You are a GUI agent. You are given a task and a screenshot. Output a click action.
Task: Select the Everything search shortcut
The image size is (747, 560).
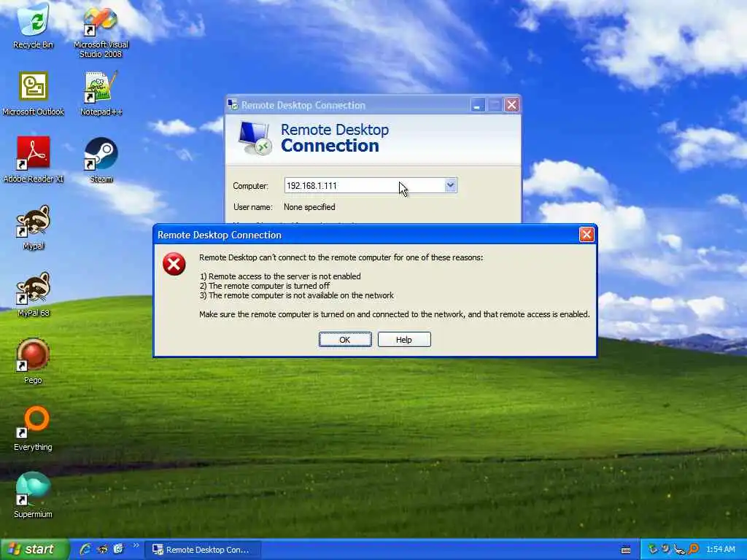pyautogui.click(x=33, y=428)
